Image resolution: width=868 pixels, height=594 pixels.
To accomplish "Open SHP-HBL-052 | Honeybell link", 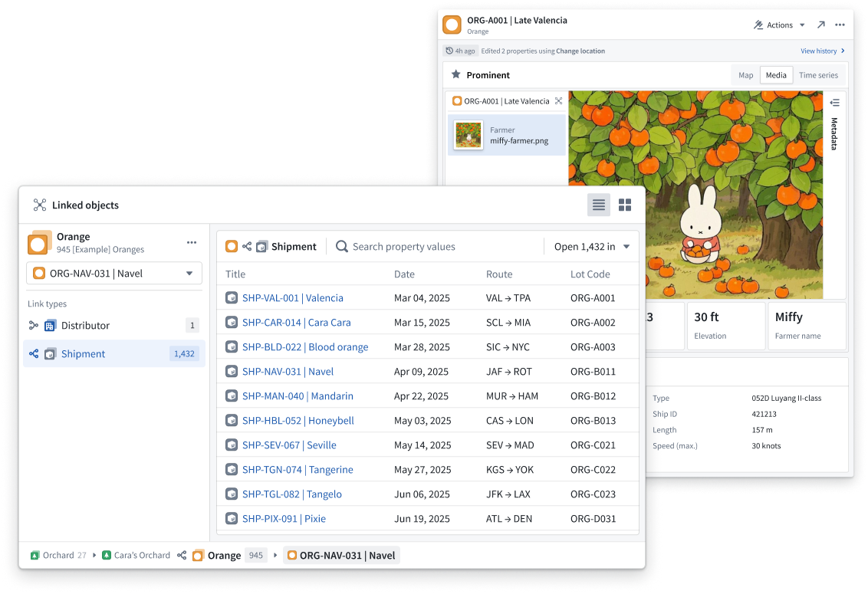I will [x=298, y=421].
